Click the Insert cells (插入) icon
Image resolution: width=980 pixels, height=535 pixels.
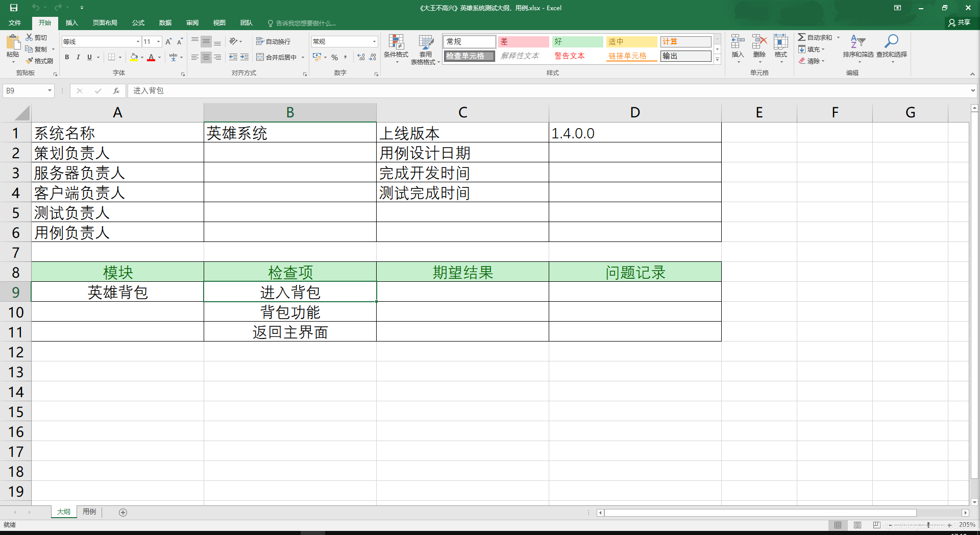738,42
